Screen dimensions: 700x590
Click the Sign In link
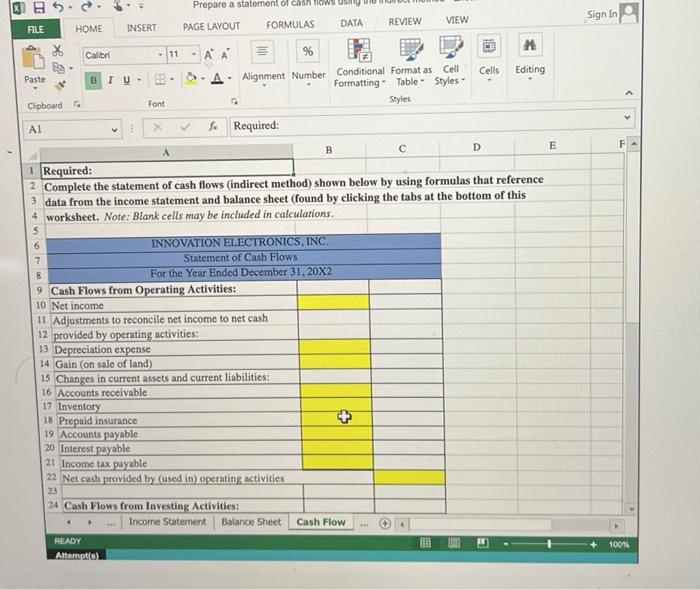pos(601,15)
